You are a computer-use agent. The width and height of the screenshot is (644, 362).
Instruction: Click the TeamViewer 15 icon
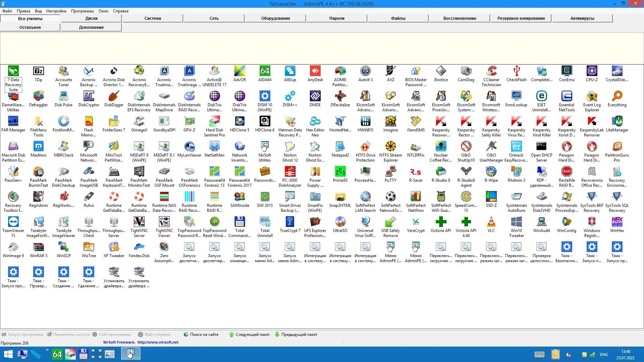[x=13, y=222]
